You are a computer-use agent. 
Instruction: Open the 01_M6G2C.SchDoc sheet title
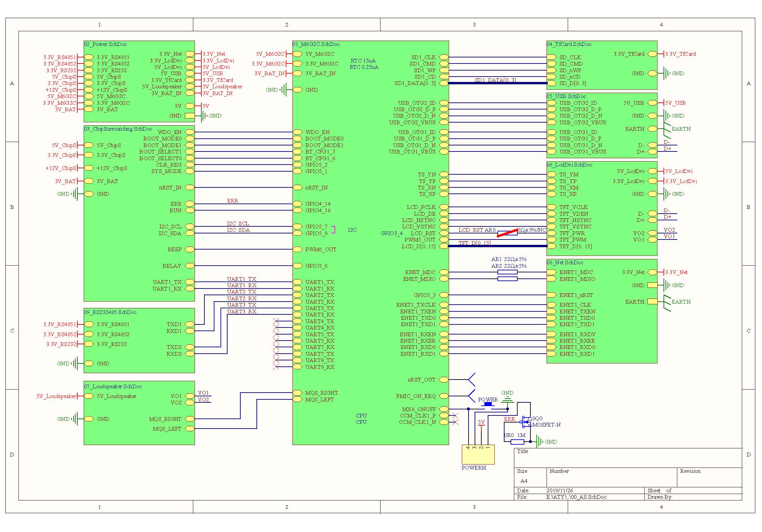click(316, 44)
